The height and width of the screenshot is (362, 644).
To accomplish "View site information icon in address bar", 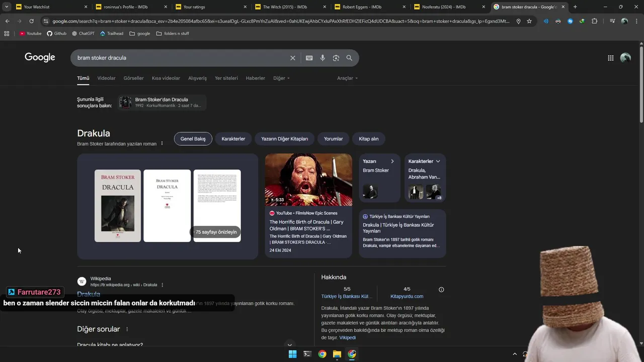I will click(x=46, y=21).
